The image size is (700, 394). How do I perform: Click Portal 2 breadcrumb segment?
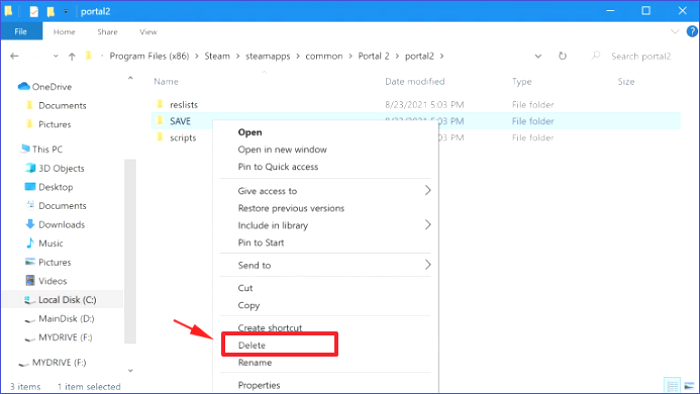(374, 56)
